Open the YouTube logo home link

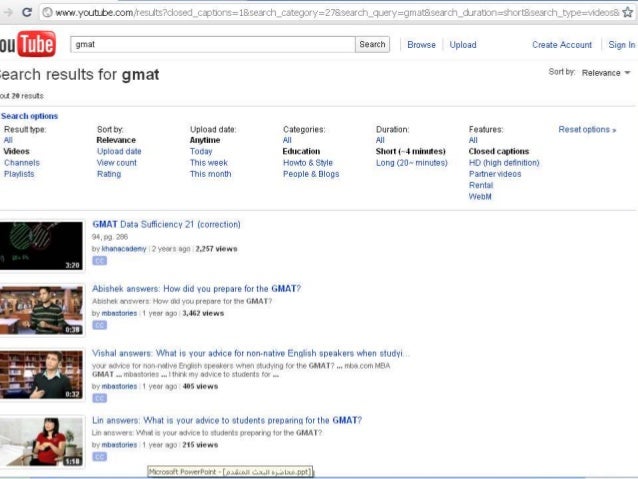click(x=27, y=44)
